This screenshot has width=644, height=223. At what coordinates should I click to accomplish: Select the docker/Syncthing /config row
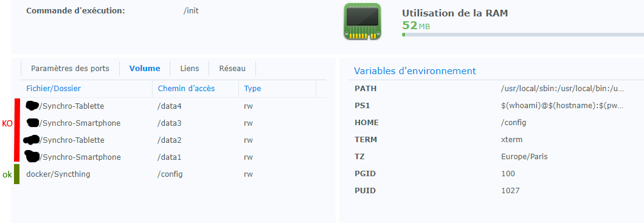click(173, 174)
